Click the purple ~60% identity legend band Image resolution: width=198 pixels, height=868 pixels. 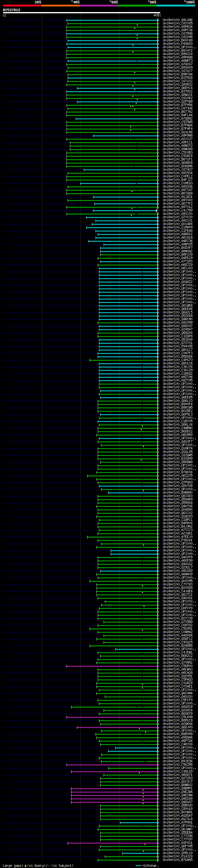point(99,5)
